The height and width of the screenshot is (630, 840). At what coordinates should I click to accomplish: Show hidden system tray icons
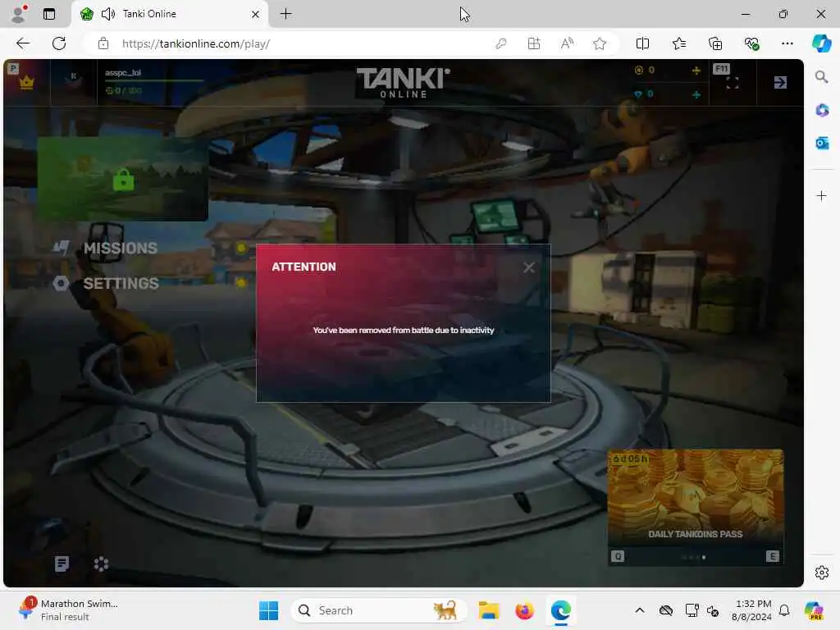point(640,610)
